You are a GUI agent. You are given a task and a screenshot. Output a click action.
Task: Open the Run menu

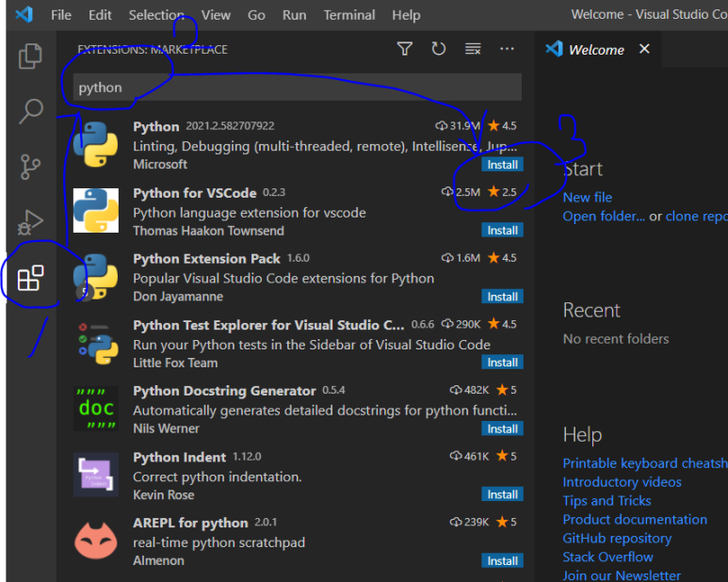(x=295, y=15)
